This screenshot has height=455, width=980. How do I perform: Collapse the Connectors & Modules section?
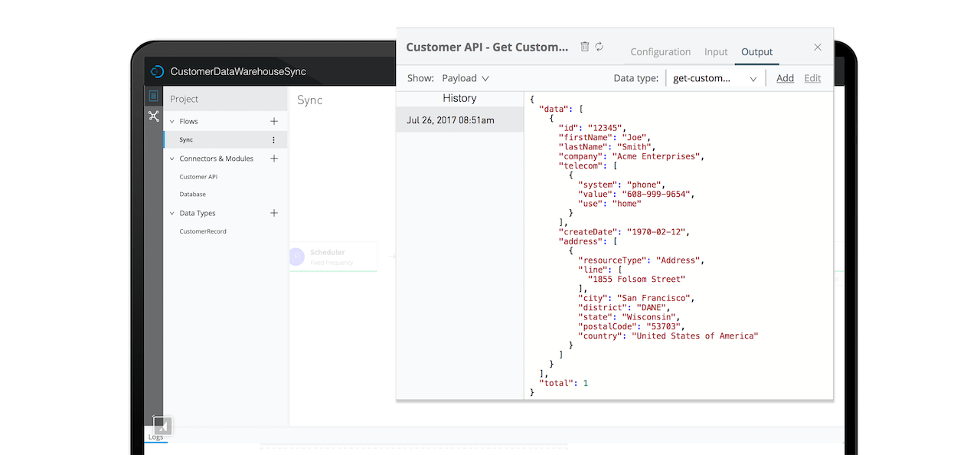coord(172,159)
